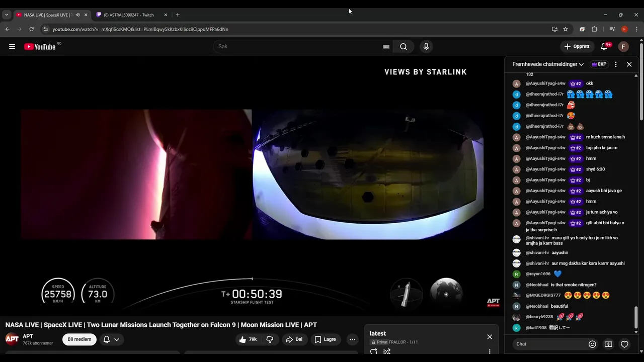This screenshot has height=362, width=644.
Task: Open the YouTube hamburger guide menu
Action: (x=12, y=47)
